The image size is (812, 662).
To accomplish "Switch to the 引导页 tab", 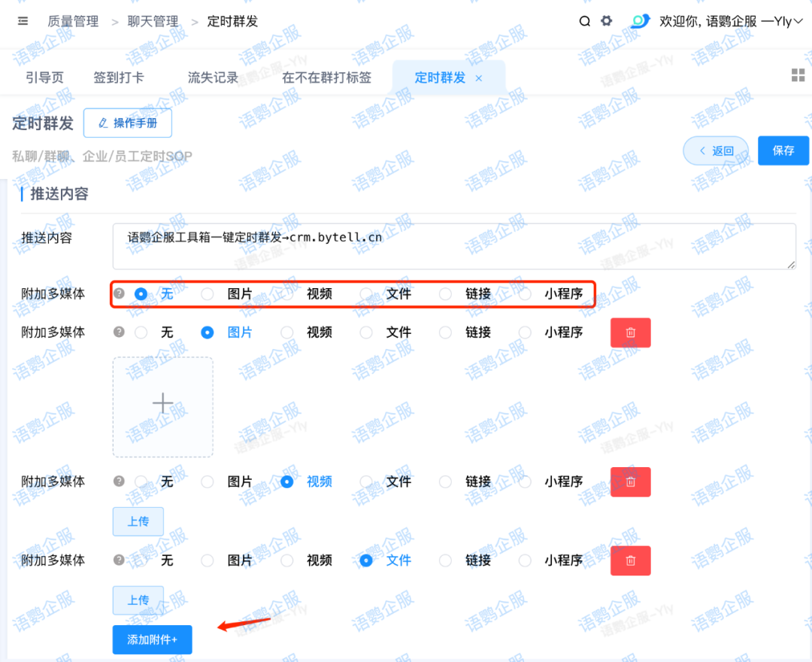I will pos(44,77).
